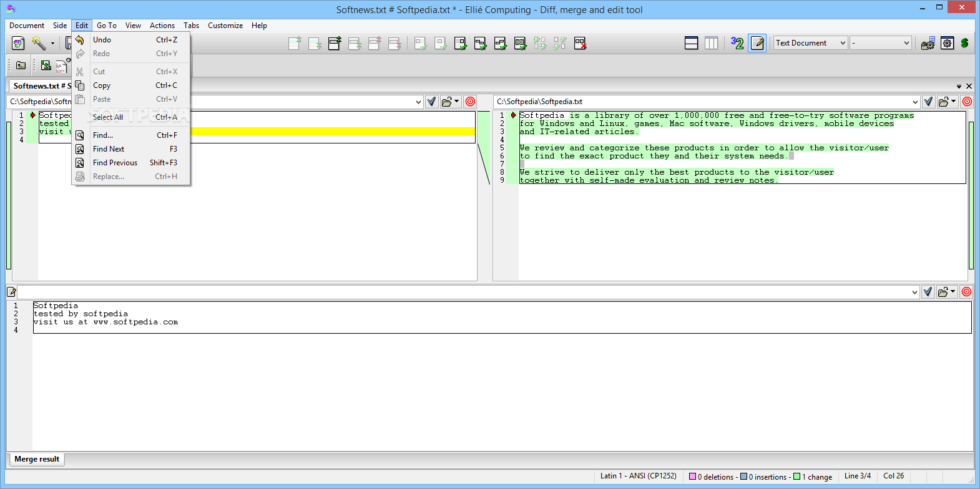Open the Actions menu
Image resolution: width=980 pixels, height=489 pixels.
pyautogui.click(x=162, y=26)
